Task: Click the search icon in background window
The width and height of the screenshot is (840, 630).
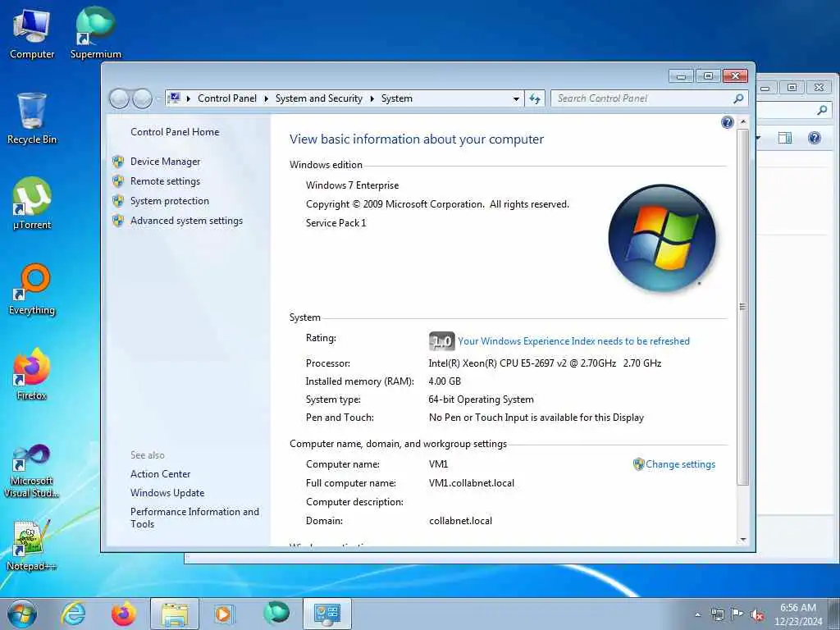Action: coord(822,111)
